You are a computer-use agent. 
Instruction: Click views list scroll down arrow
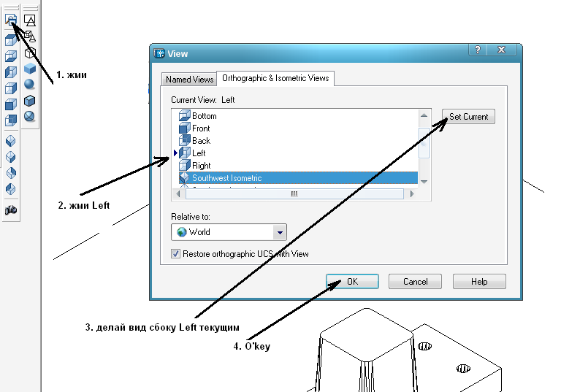pyautogui.click(x=424, y=182)
